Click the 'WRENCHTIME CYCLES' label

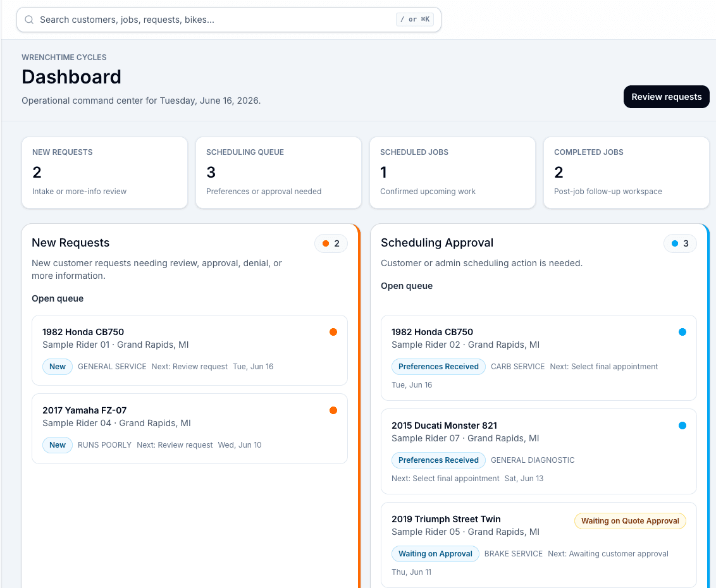(x=64, y=58)
